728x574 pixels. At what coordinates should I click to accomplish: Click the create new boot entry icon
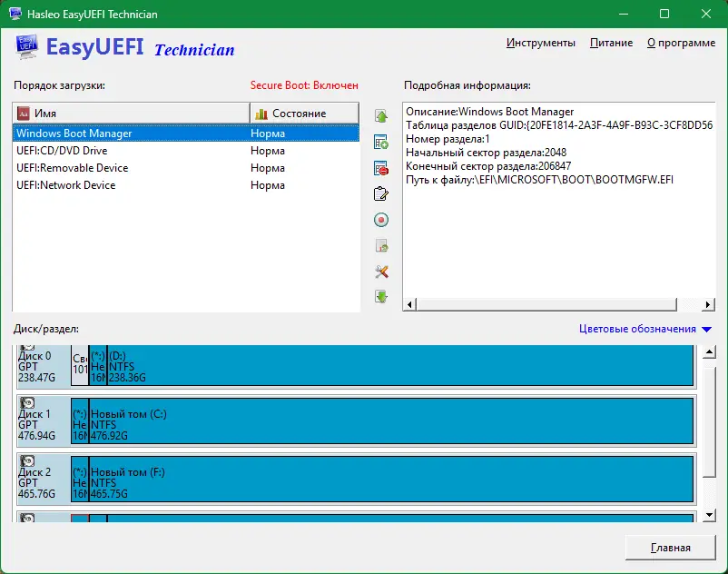click(x=381, y=142)
